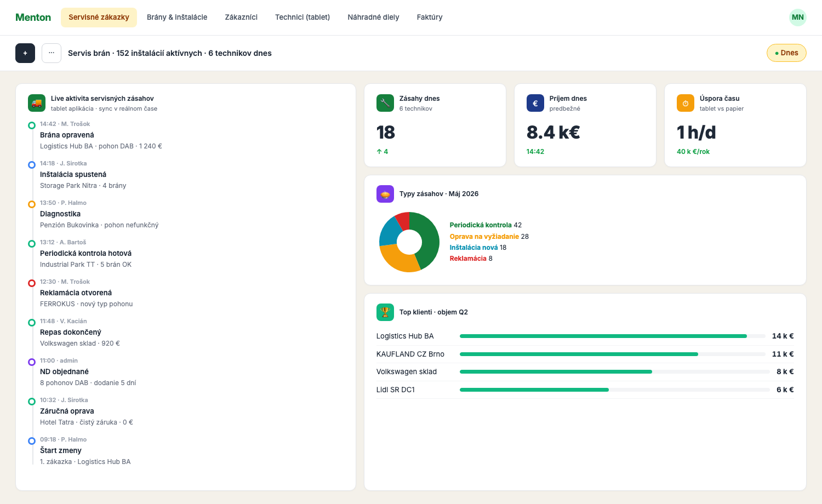This screenshot has height=504, width=822.
Task: Click the Menton logo
Action: click(x=33, y=18)
